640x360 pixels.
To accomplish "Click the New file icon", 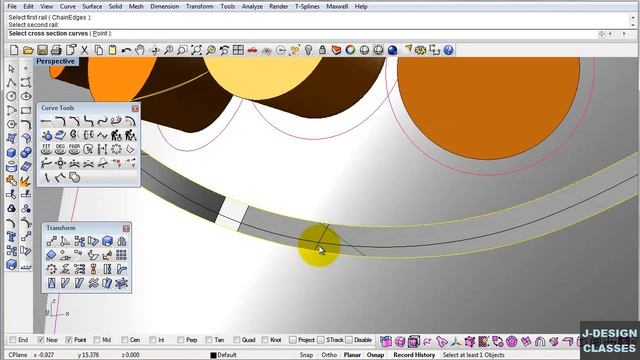I will point(14,50).
